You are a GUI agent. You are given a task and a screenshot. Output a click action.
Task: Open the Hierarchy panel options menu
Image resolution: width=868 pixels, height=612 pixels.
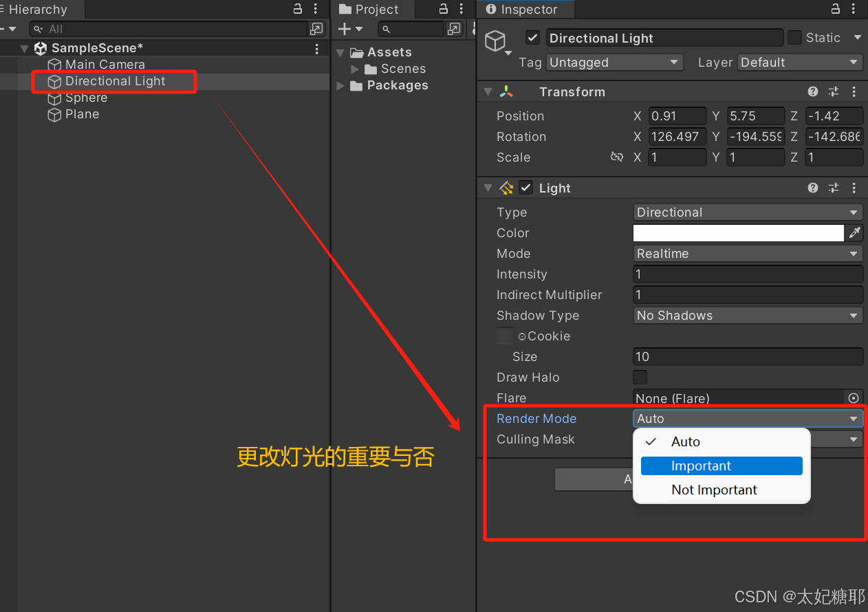(x=315, y=9)
